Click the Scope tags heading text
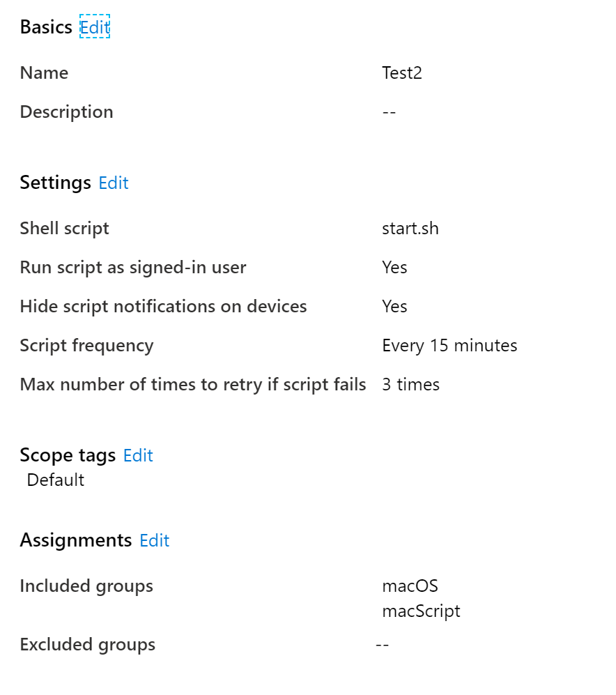Viewport: 616px width, 695px height. [68, 455]
